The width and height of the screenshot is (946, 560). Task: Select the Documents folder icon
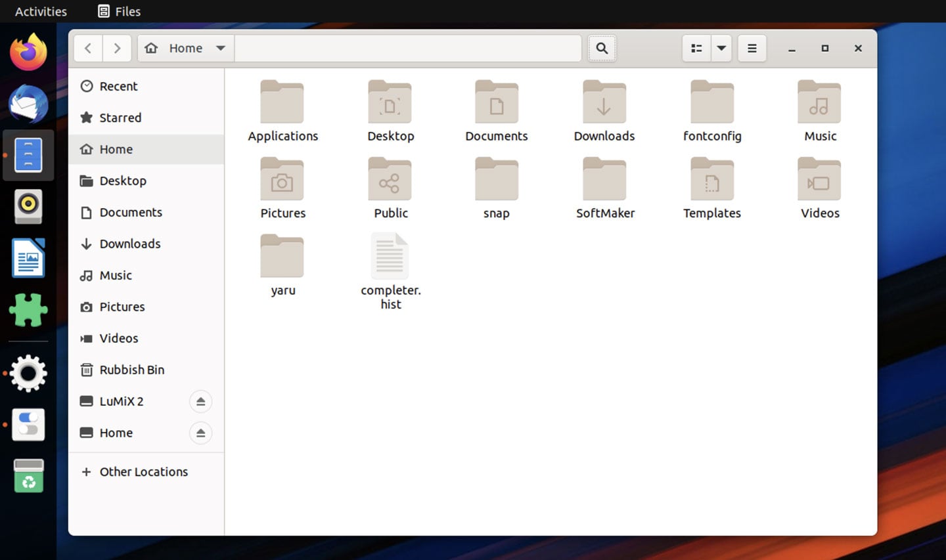point(497,102)
